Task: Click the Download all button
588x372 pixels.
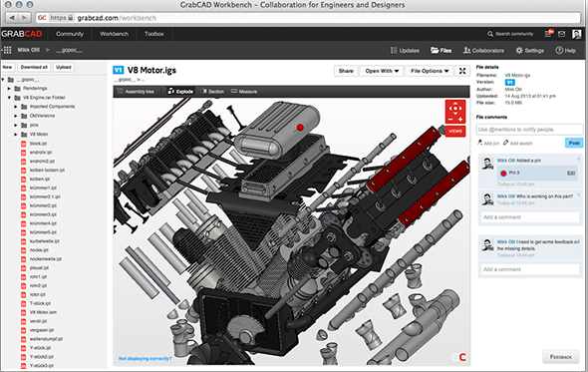Action: point(34,67)
